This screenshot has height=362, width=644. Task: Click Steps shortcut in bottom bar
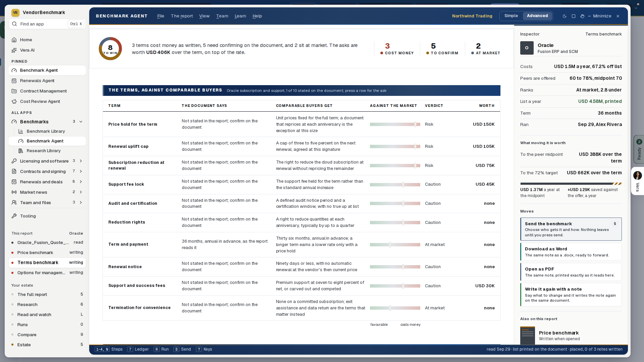pos(109,349)
